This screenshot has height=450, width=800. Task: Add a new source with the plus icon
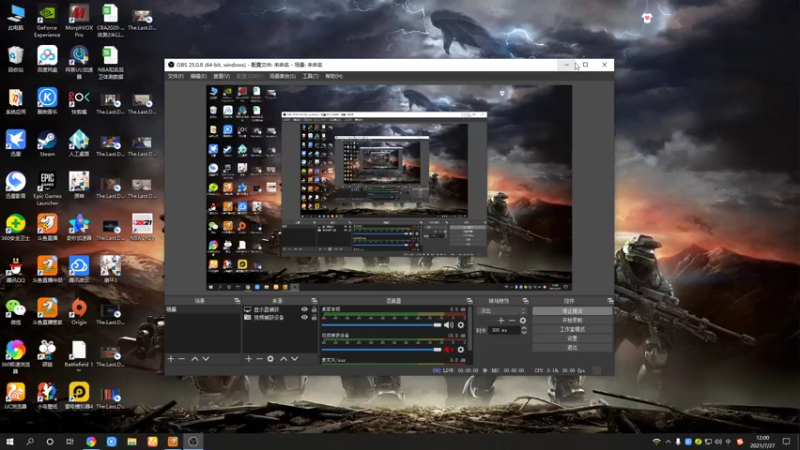pos(248,359)
